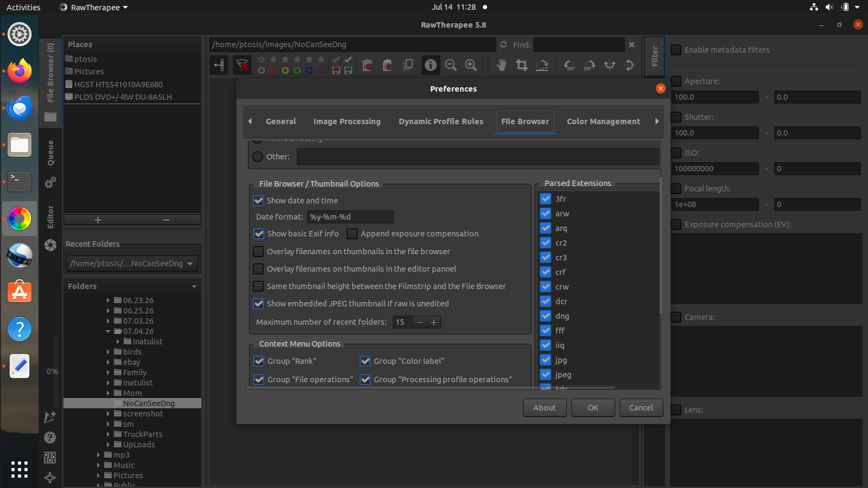Cancel the Preferences dialog
The height and width of the screenshot is (488, 868).
click(x=641, y=408)
